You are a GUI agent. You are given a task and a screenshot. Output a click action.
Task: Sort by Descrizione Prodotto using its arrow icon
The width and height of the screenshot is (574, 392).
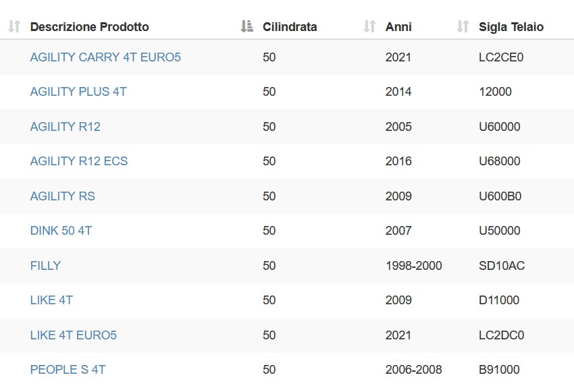14,26
